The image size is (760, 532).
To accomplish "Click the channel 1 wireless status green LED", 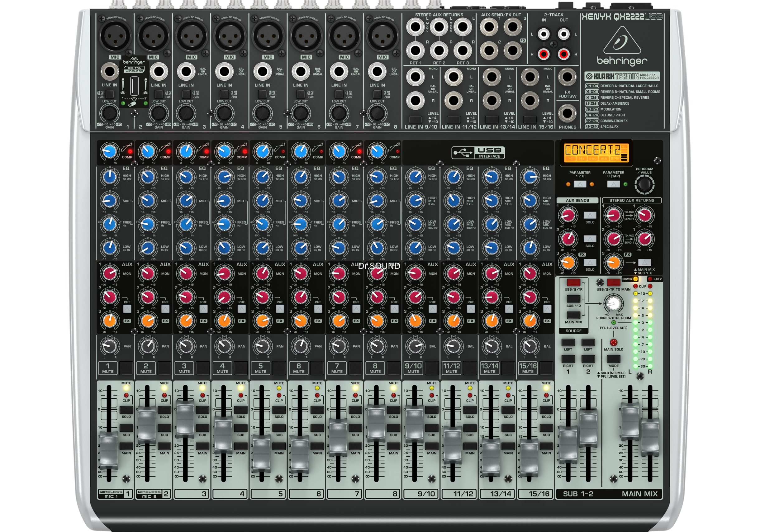I will point(123,103).
